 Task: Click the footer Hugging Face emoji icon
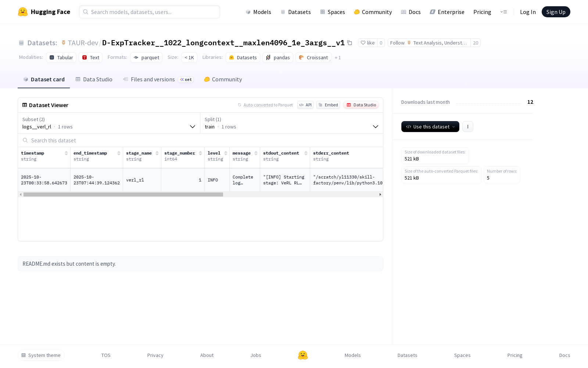point(303,355)
